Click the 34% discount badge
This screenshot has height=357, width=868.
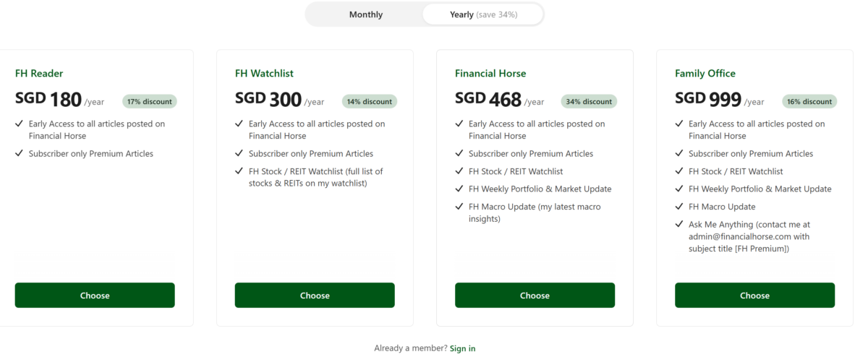[590, 102]
